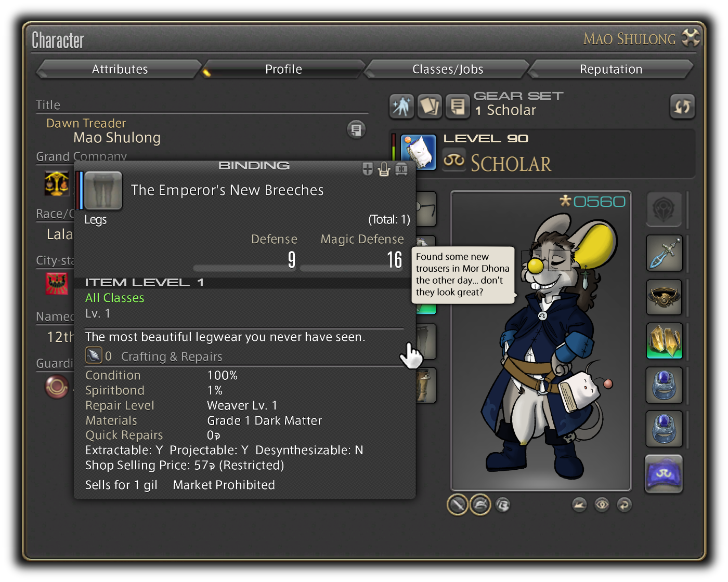This screenshot has height=582, width=728.
Task: Click the average item level 0560
Action: pyautogui.click(x=593, y=202)
